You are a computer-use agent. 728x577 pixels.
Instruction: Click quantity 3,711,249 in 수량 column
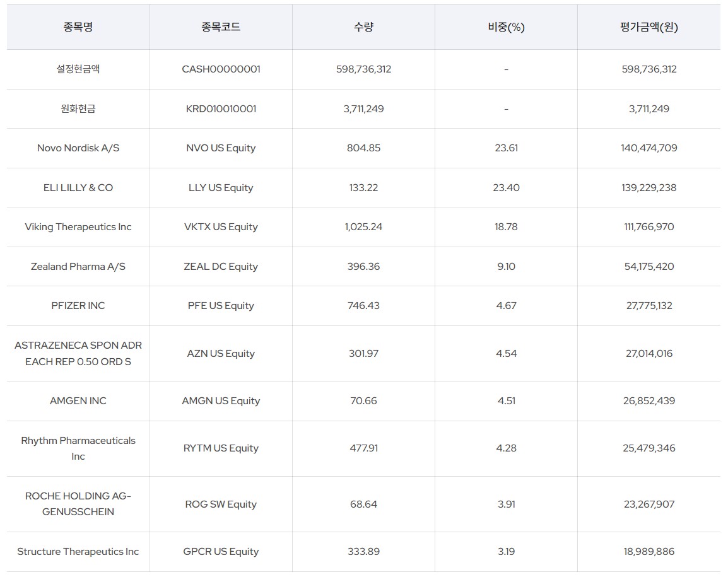pyautogui.click(x=363, y=108)
